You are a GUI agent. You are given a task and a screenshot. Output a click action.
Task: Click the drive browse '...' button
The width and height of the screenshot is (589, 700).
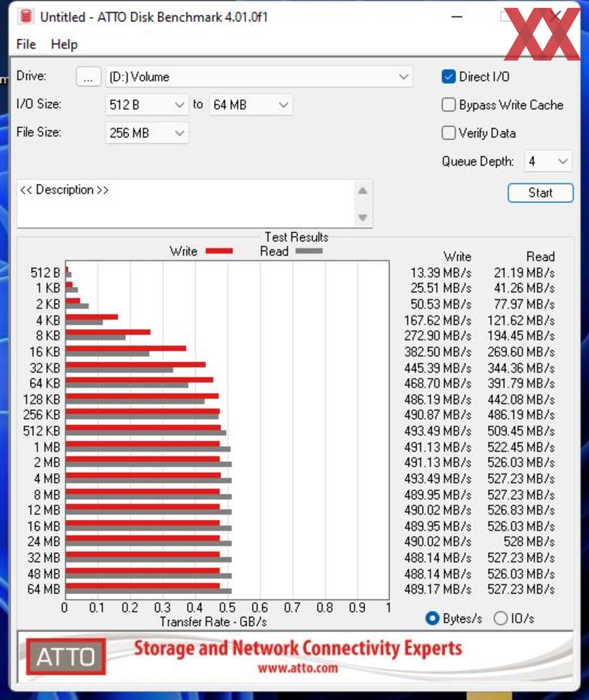click(x=88, y=77)
